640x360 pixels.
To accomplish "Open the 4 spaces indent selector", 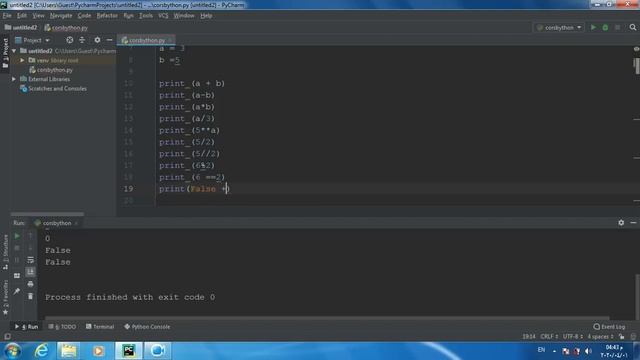I will pyautogui.click(x=600, y=337).
